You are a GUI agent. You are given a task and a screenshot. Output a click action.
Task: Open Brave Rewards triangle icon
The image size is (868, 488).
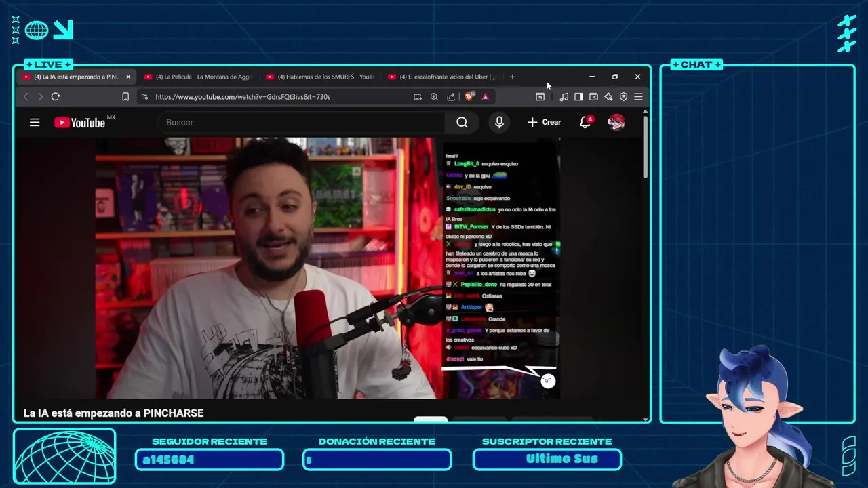[486, 97]
